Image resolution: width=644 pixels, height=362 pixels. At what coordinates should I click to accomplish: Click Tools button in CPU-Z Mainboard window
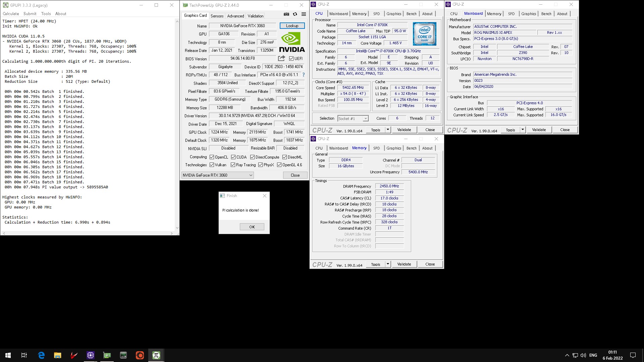(511, 130)
